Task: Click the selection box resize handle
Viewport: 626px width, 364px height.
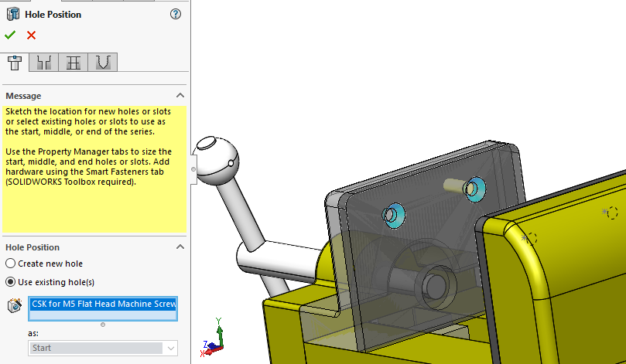Action: (x=103, y=325)
